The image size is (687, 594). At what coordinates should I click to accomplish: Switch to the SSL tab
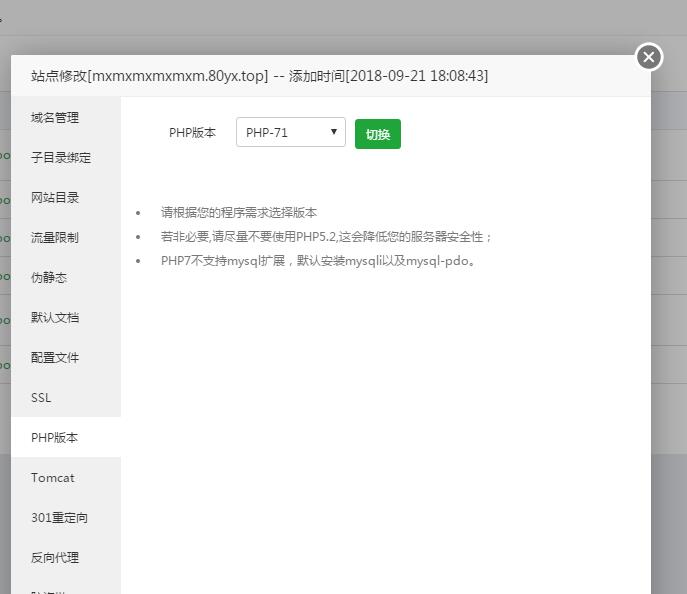tap(41, 397)
